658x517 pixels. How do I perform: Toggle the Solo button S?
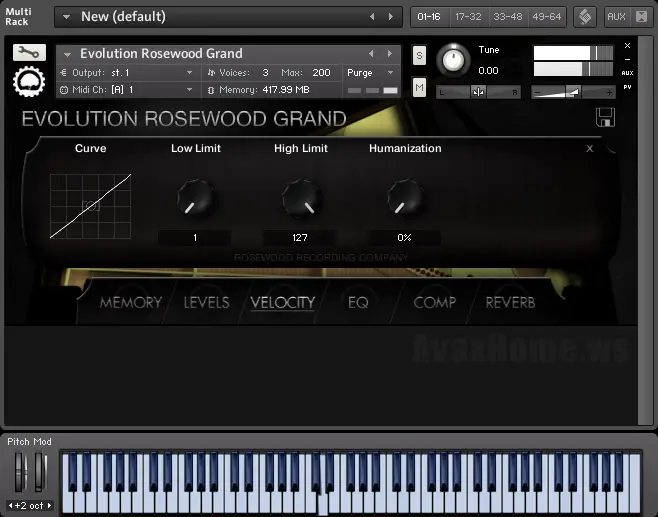(419, 55)
